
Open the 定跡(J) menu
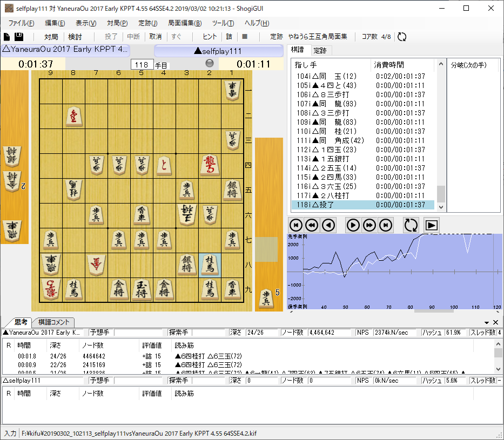coord(148,23)
